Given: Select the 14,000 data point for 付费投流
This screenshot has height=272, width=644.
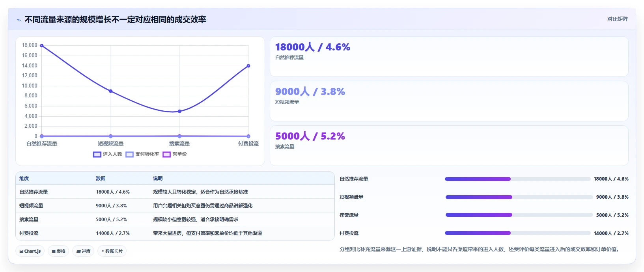Looking at the screenshot, I should pyautogui.click(x=248, y=66).
